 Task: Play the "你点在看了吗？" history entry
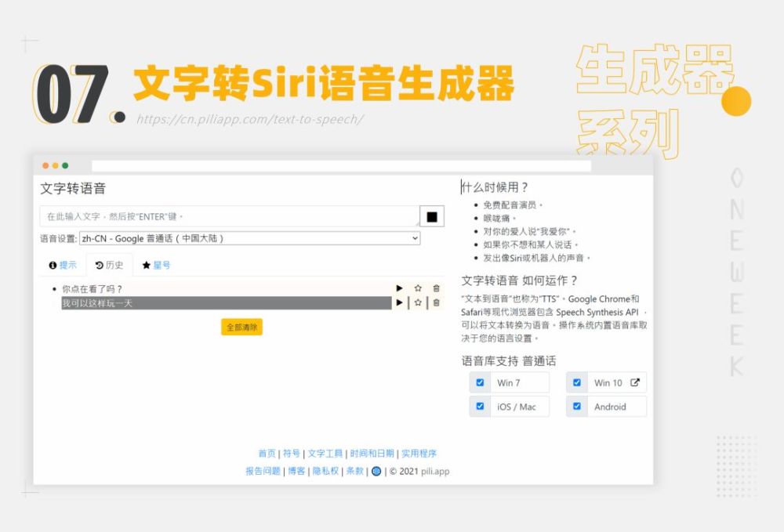point(399,288)
